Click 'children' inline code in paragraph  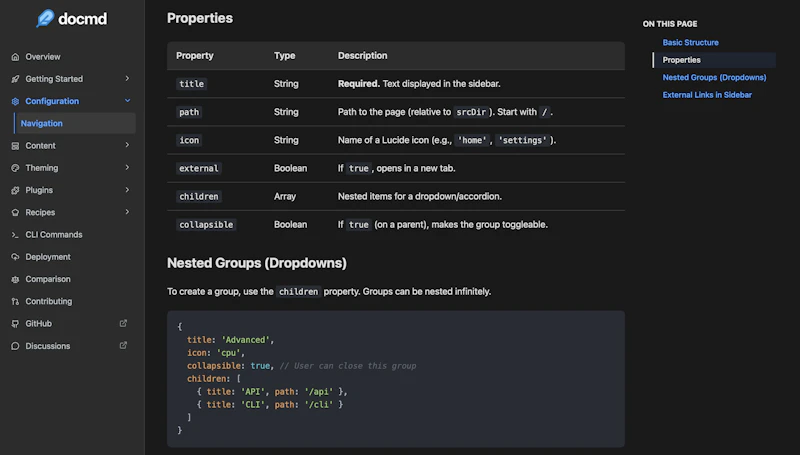click(298, 292)
